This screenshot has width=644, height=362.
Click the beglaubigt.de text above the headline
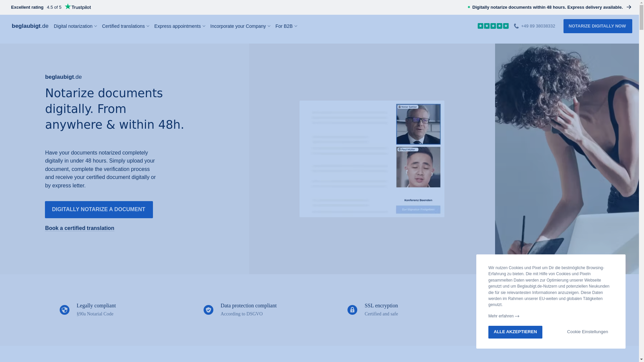[x=63, y=77]
